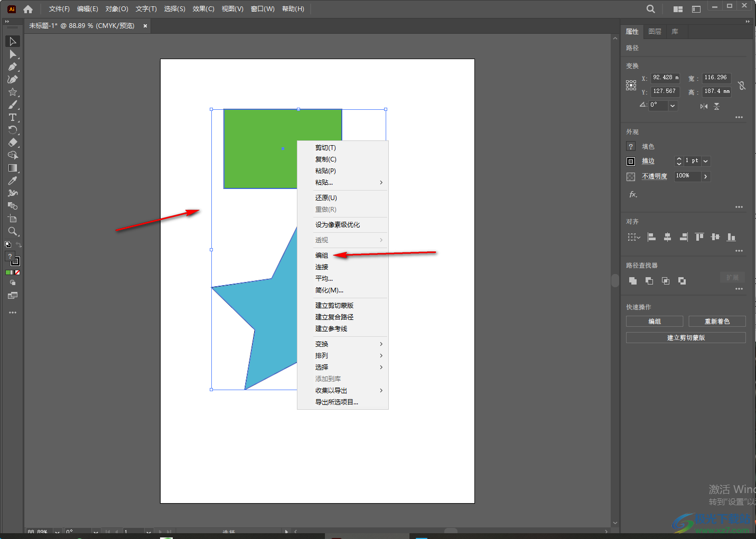Click the horizontal align center icon
Screen dimensions: 756x539
coord(667,237)
